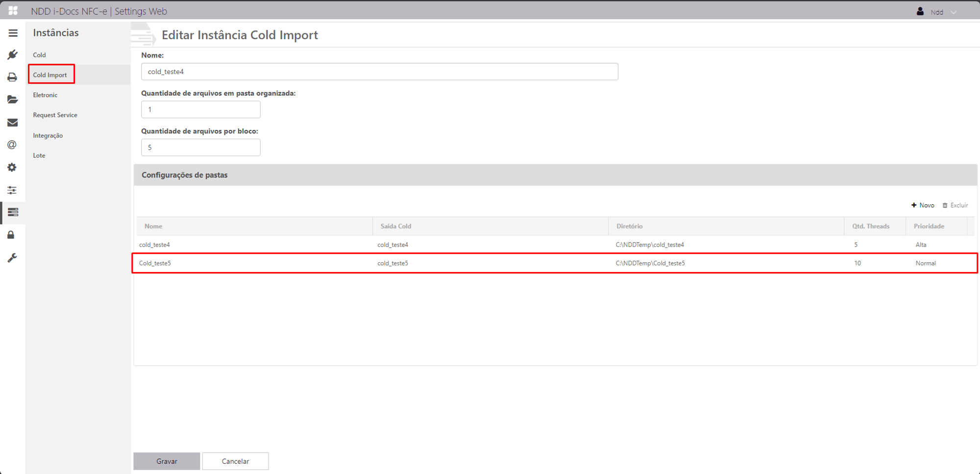The width and height of the screenshot is (980, 474).
Task: Click the Nome input containing cold_teste4
Action: click(x=380, y=71)
